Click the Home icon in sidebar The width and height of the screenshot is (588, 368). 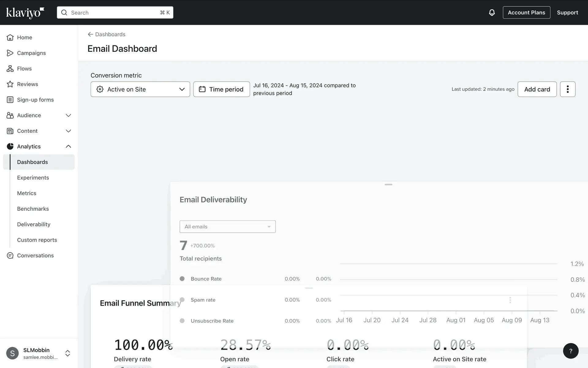[x=10, y=37]
